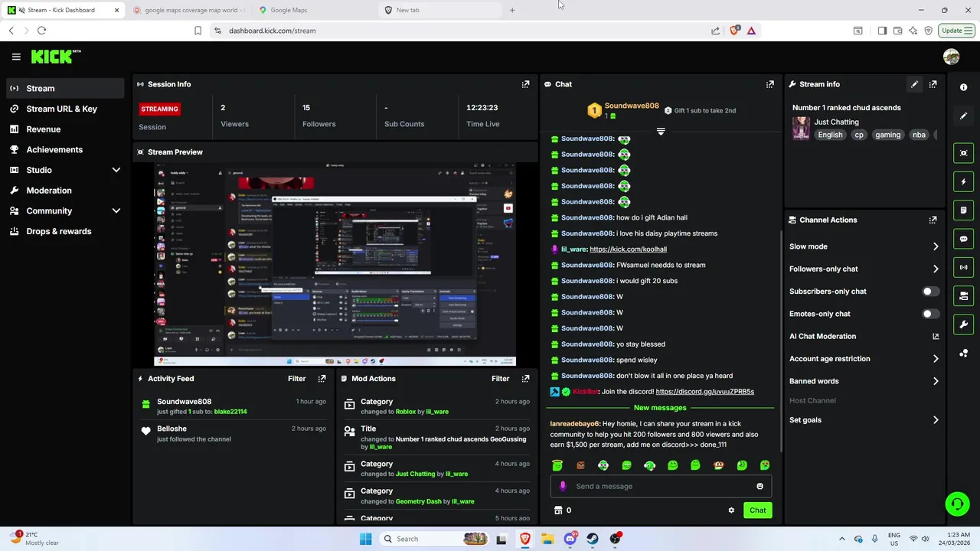This screenshot has height=551, width=980.
Task: Open Stream URL & Key page
Action: pos(65,109)
